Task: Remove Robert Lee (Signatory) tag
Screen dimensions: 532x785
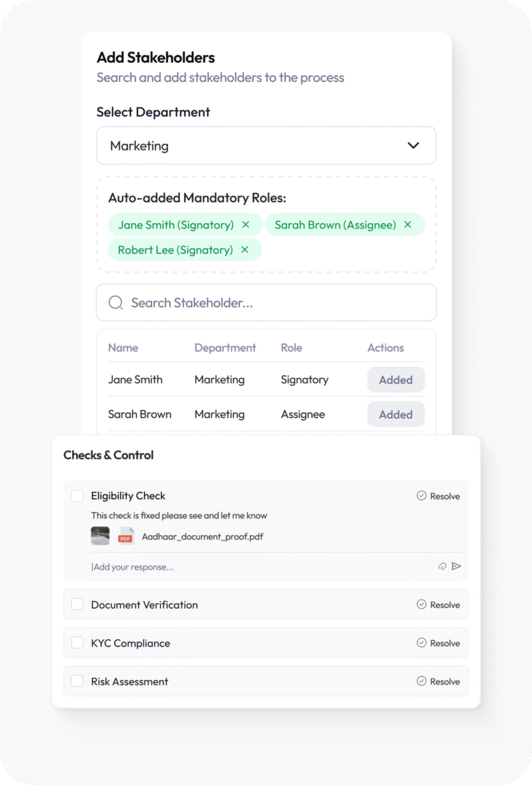Action: click(245, 250)
